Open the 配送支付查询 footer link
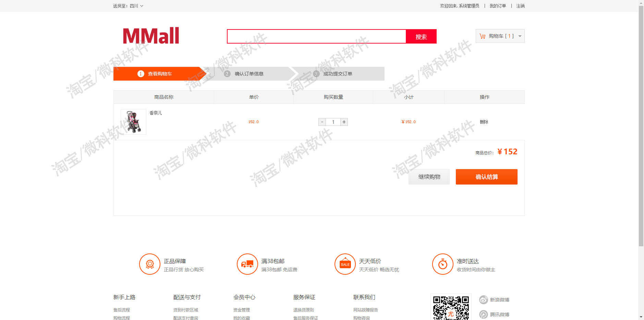 pos(186,318)
